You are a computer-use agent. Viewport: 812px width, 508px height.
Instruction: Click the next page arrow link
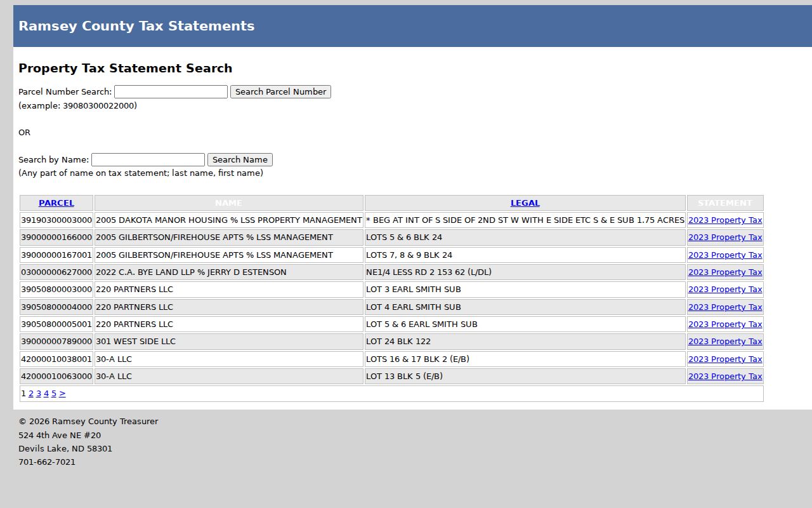(62, 394)
